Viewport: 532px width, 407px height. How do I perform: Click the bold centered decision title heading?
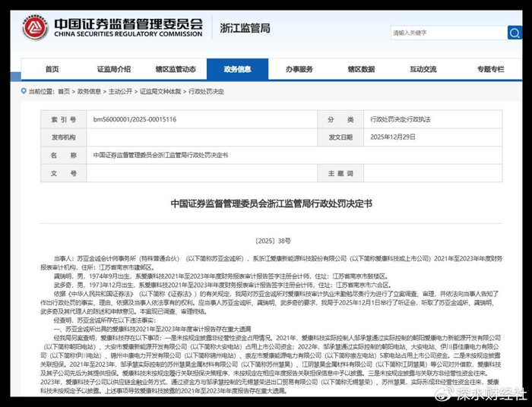click(271, 204)
